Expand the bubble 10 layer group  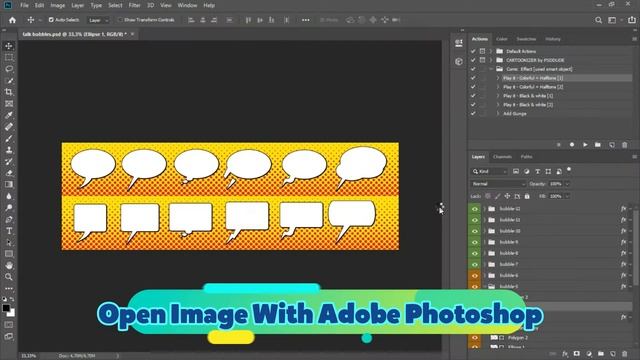[x=484, y=231]
